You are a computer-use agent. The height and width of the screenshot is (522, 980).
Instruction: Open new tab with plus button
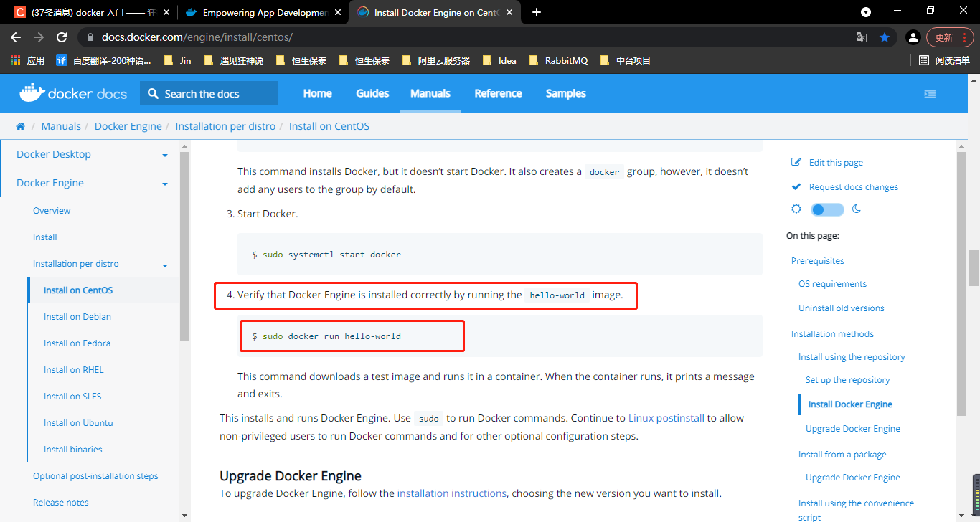click(537, 12)
